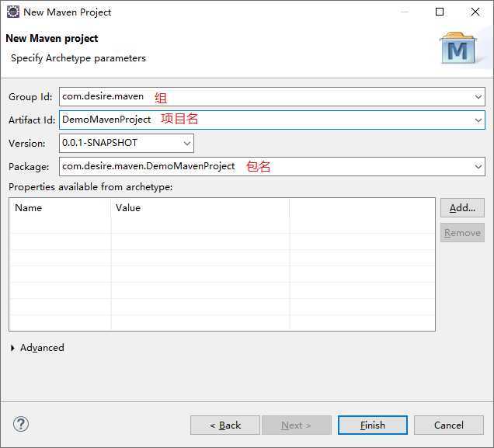Go back with the Back button

[225, 425]
